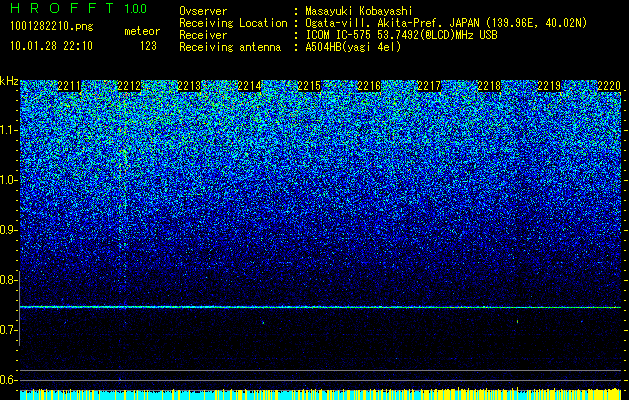Click the Receiving Location label
This screenshot has width=629, height=400.
[233, 23]
